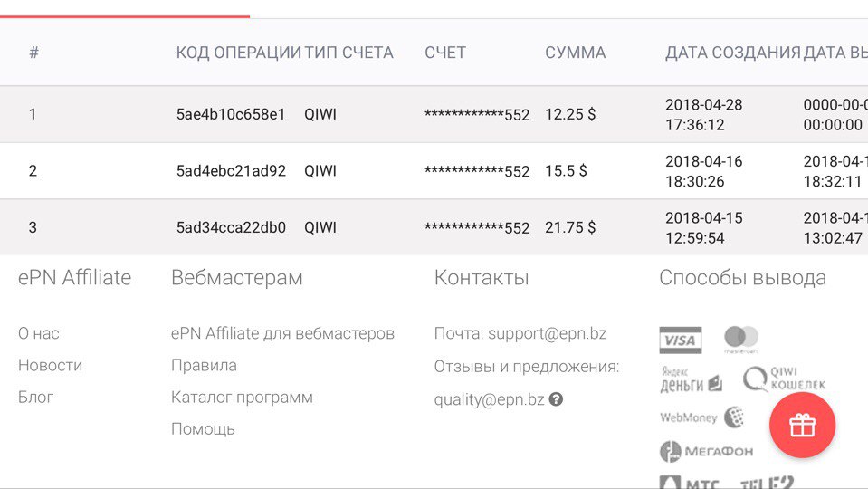Click the WebMoney logo
Screen dimensions: 868x489
click(x=701, y=417)
